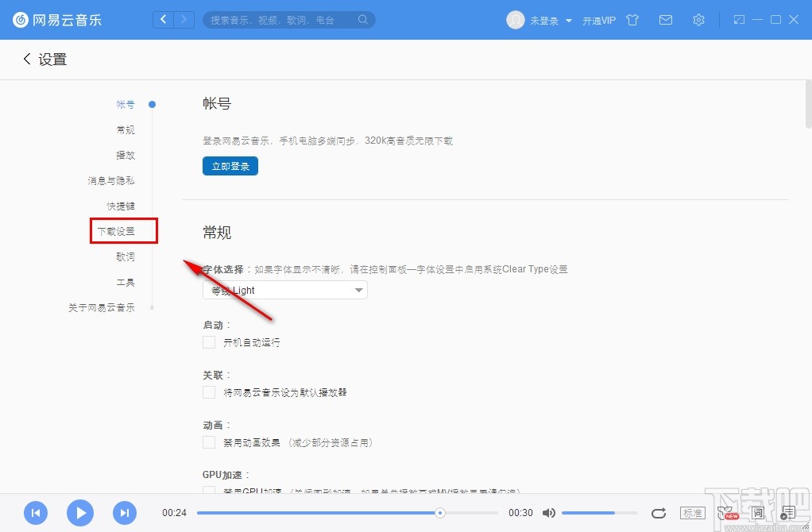Screen dimensions: 812x532
Task: Click the NetEase Cloud Music logo
Action: point(57,20)
